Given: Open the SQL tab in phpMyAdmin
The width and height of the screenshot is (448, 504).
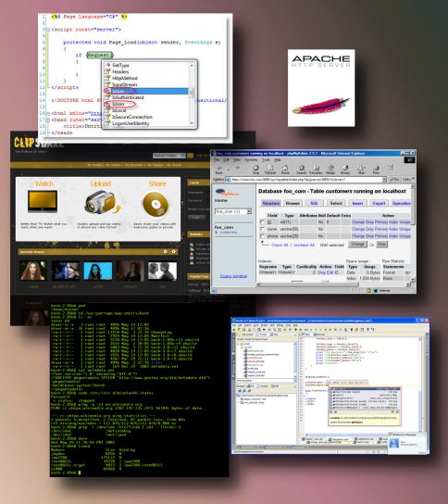Looking at the screenshot, I should click(x=314, y=203).
